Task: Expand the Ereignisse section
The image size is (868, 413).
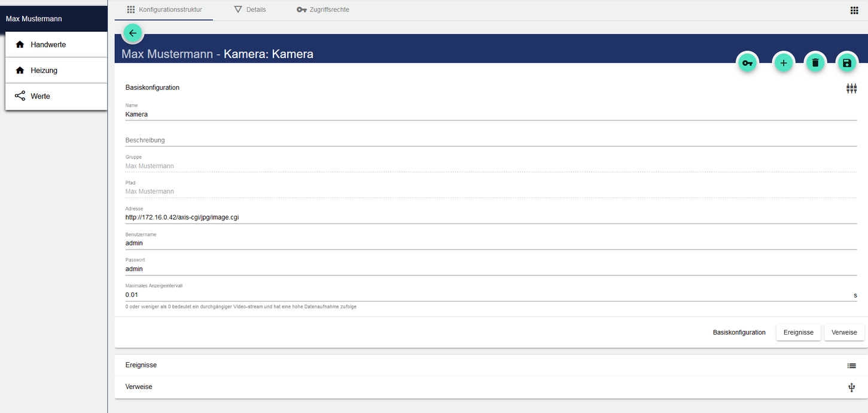Action: pos(141,365)
